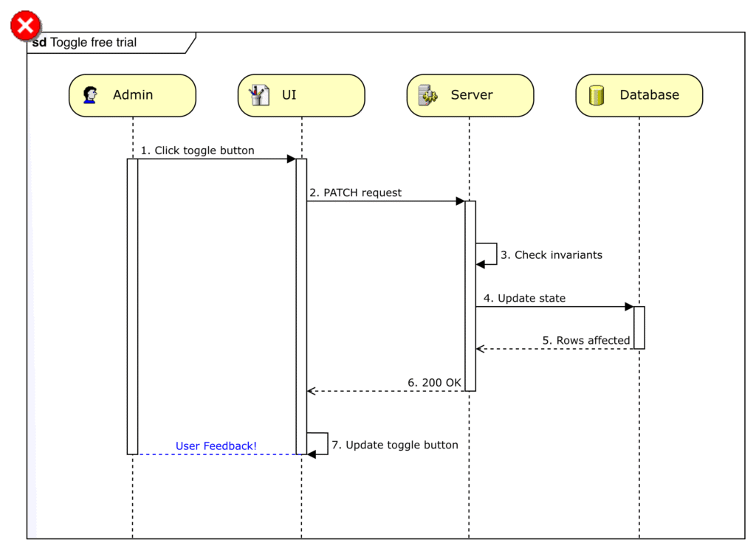
Task: Select the UI lifeline's design tools icon
Action: coord(259,95)
